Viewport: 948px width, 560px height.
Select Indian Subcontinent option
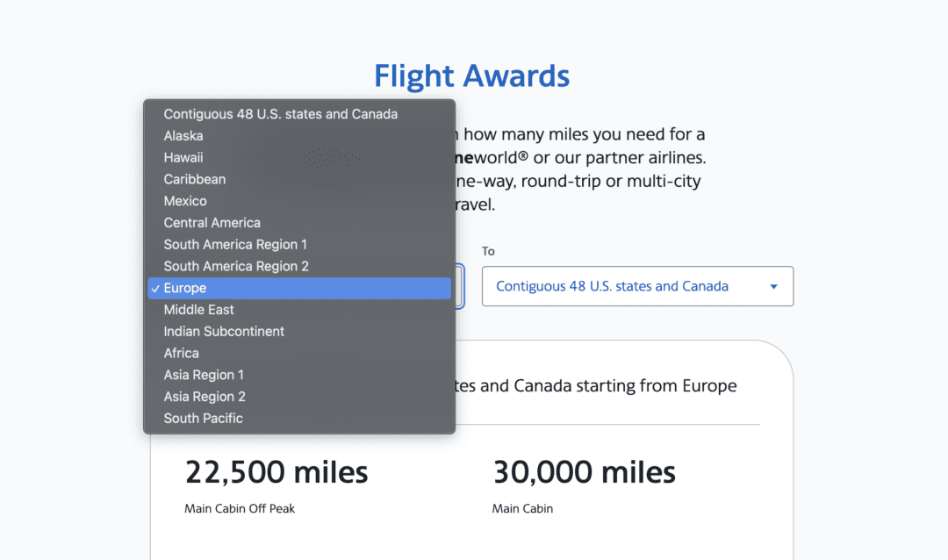coord(224,331)
